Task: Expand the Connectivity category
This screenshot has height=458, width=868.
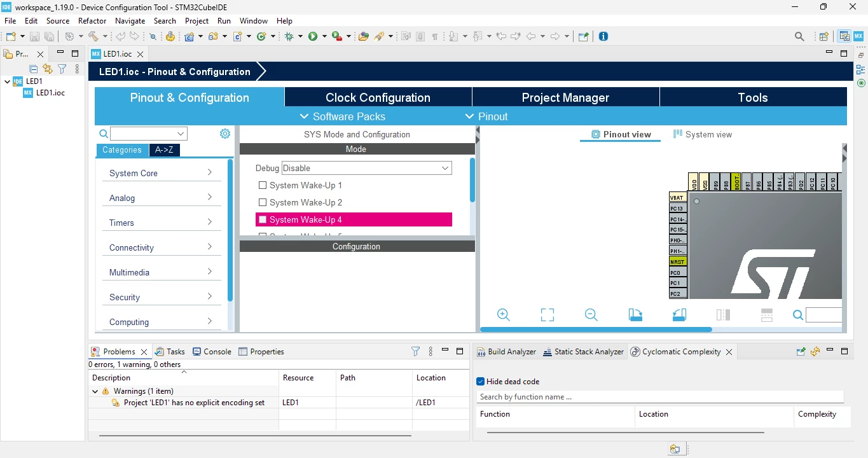Action: [x=161, y=247]
